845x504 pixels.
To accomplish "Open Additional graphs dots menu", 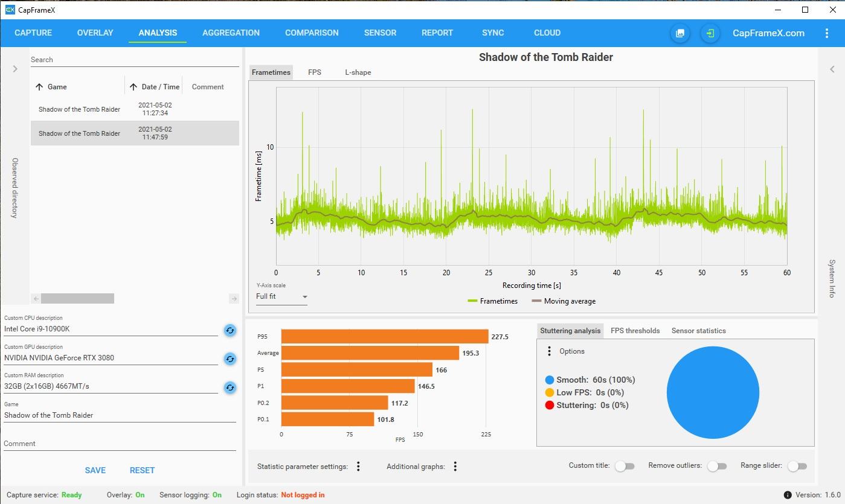I will (455, 467).
